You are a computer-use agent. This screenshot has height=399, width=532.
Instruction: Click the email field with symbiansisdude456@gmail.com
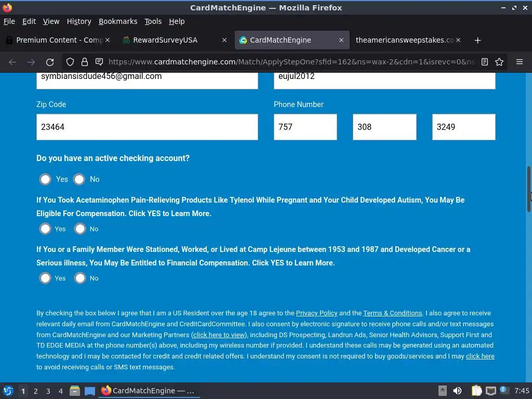point(147,81)
